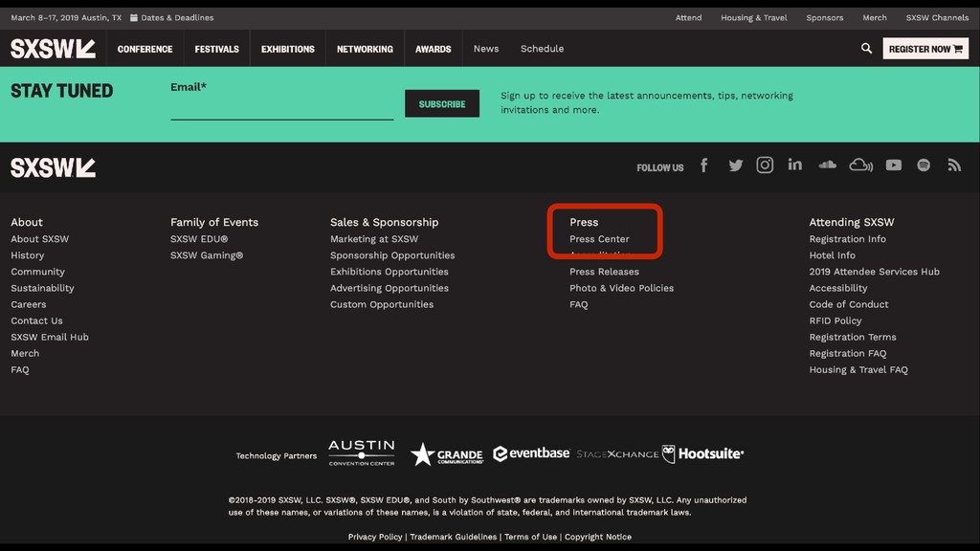Click the Grande Communications logo

point(447,454)
